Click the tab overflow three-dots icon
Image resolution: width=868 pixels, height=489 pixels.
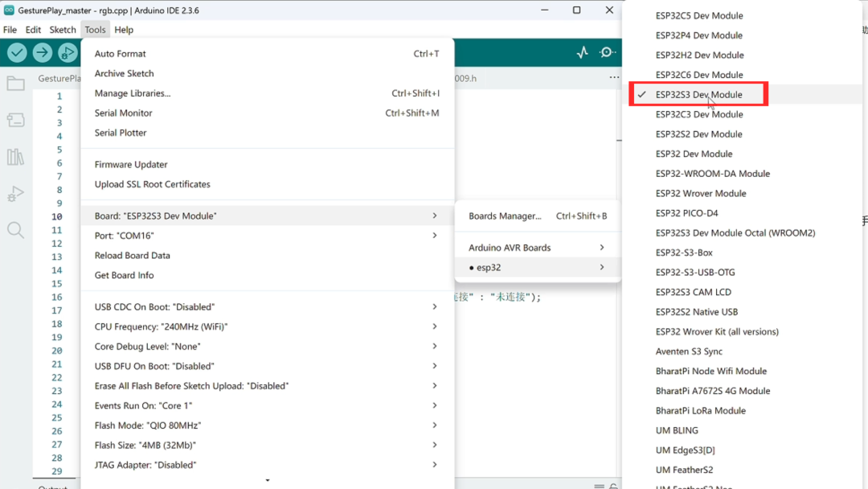pyautogui.click(x=614, y=77)
